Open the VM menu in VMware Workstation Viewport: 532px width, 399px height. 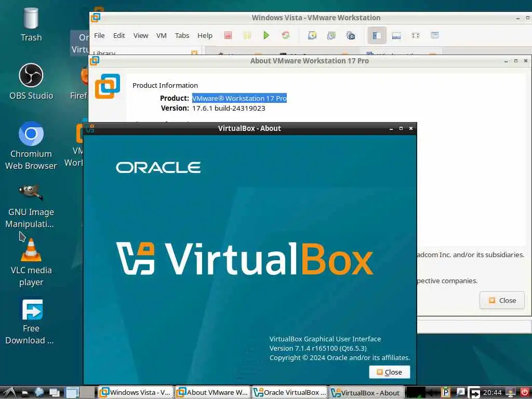point(161,36)
